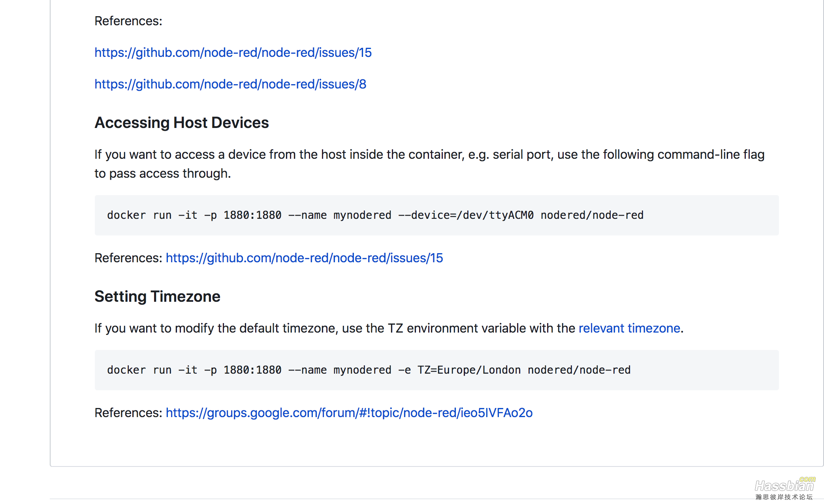
Task: Open issues/15 link under Accessing Host Devices
Action: [304, 258]
